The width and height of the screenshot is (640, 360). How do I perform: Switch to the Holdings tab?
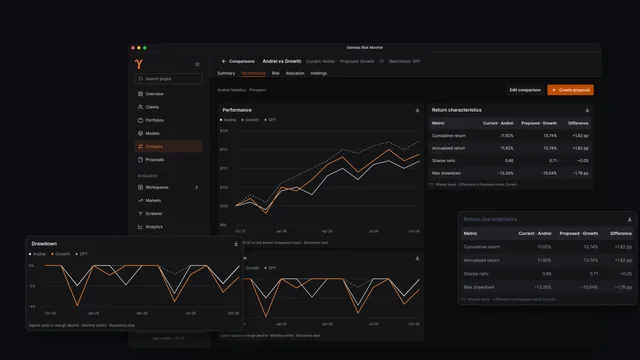[x=319, y=73]
